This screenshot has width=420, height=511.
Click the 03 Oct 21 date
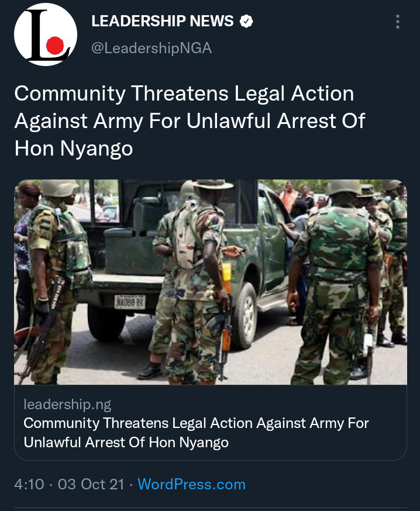[91, 484]
